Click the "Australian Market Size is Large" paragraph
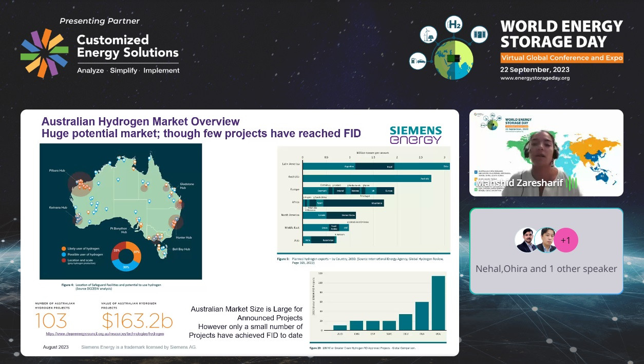Screen dimensions: 644x364 coord(246,322)
